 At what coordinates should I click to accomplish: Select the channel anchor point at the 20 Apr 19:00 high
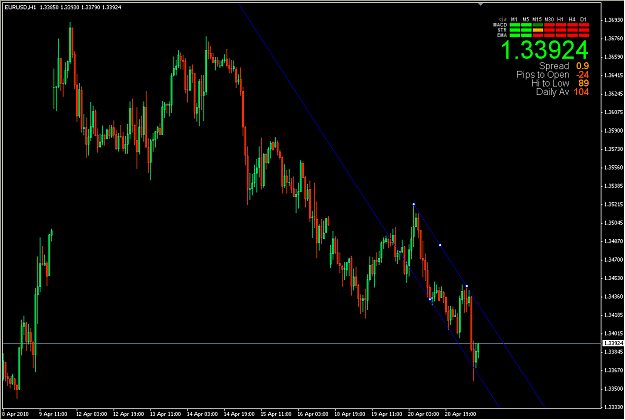(x=467, y=286)
